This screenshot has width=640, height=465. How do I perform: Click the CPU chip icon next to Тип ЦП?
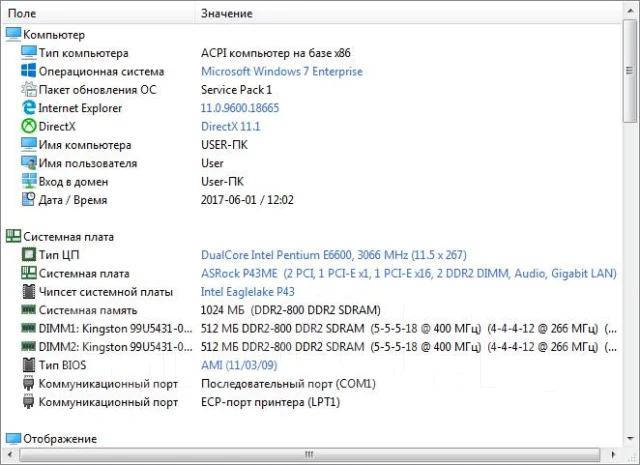pos(28,255)
